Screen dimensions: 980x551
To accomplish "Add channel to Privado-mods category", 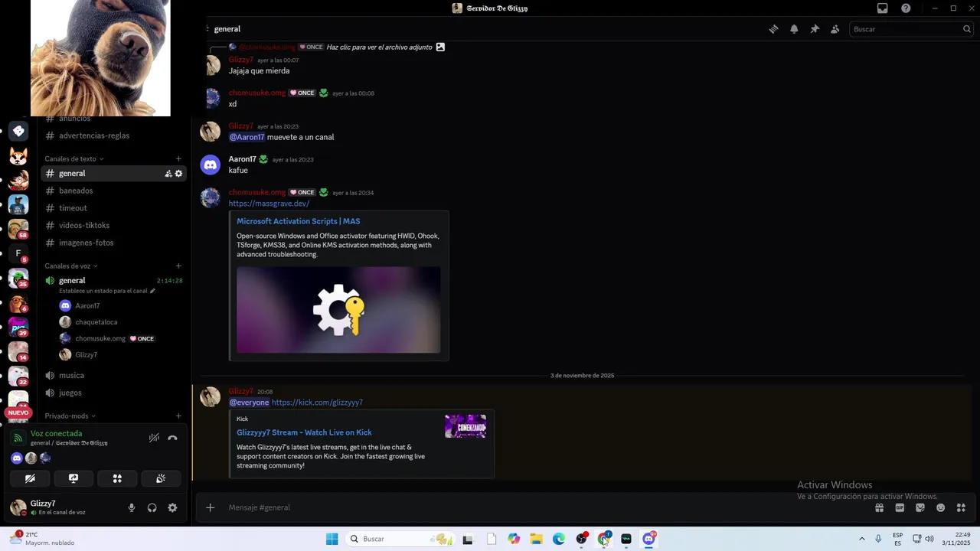I will coord(178,416).
